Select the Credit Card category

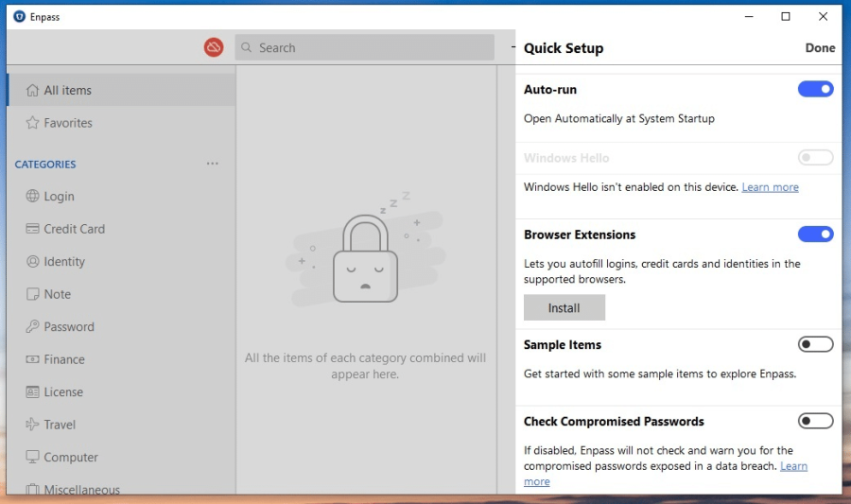[x=122, y=229]
